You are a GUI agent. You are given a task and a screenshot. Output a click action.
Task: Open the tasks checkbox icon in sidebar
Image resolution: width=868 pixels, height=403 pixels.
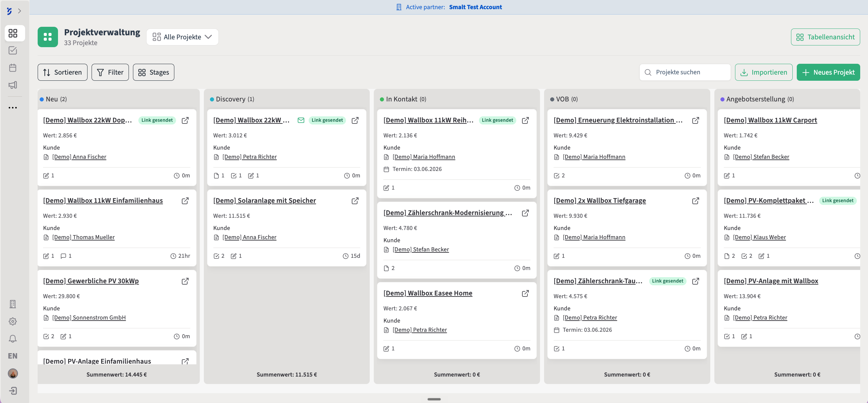(x=13, y=51)
